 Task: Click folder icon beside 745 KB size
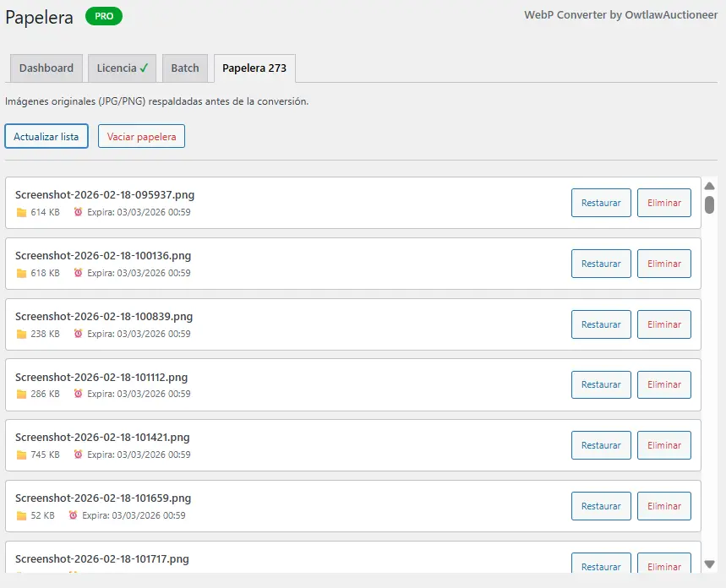[21, 455]
